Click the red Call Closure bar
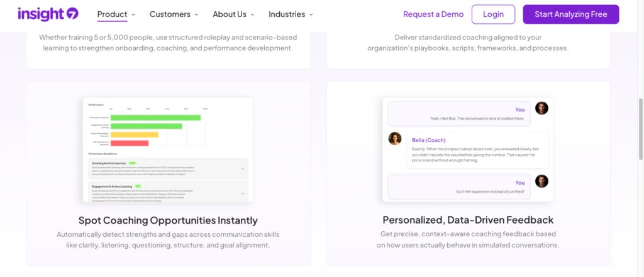This screenshot has width=644, height=277. [x=130, y=143]
